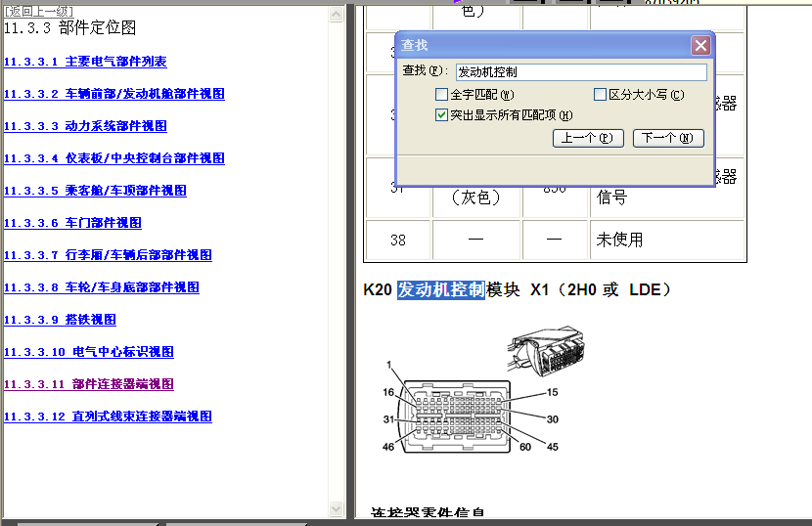Click highlighted 发动机控制 match in heading
Image resolution: width=812 pixels, height=526 pixels.
[440, 289]
